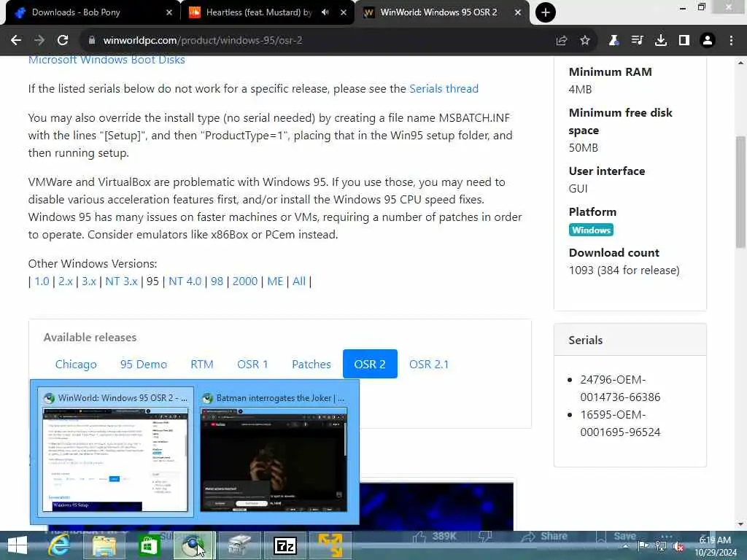Open a new browser tab
This screenshot has width=747, height=560.
(546, 12)
